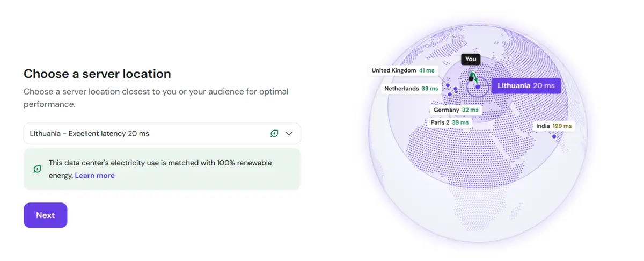
Task: Click the India server dot on the globe
Action: coord(554,136)
